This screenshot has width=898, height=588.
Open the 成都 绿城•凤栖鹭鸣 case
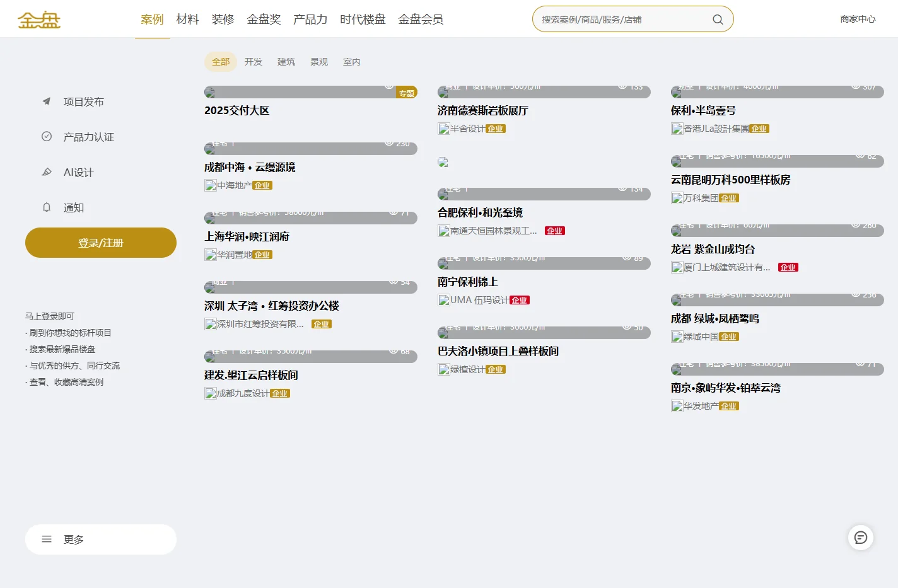click(715, 318)
